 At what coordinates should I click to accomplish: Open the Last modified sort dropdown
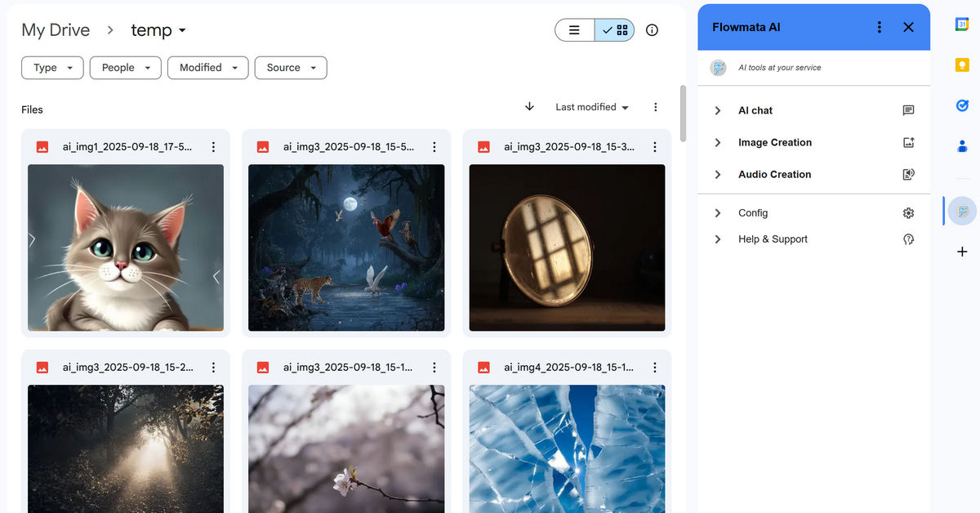pos(592,107)
